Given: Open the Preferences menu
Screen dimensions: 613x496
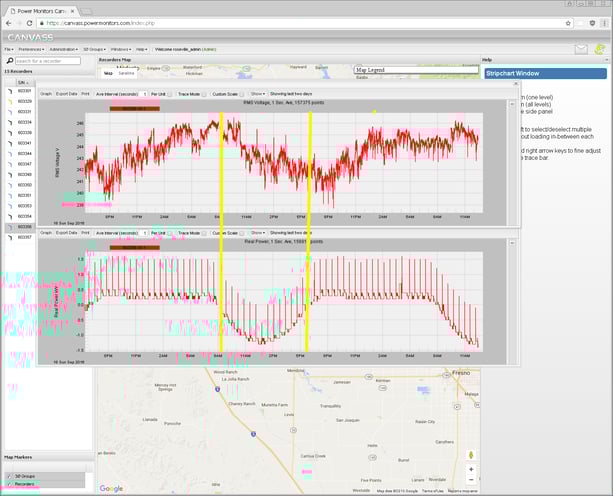Looking at the screenshot, I should [x=31, y=50].
